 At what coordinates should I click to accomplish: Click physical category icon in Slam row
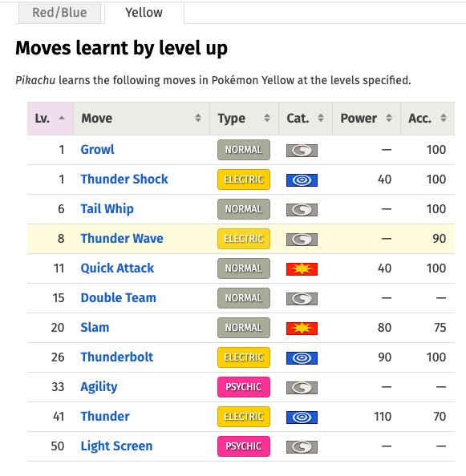click(302, 329)
